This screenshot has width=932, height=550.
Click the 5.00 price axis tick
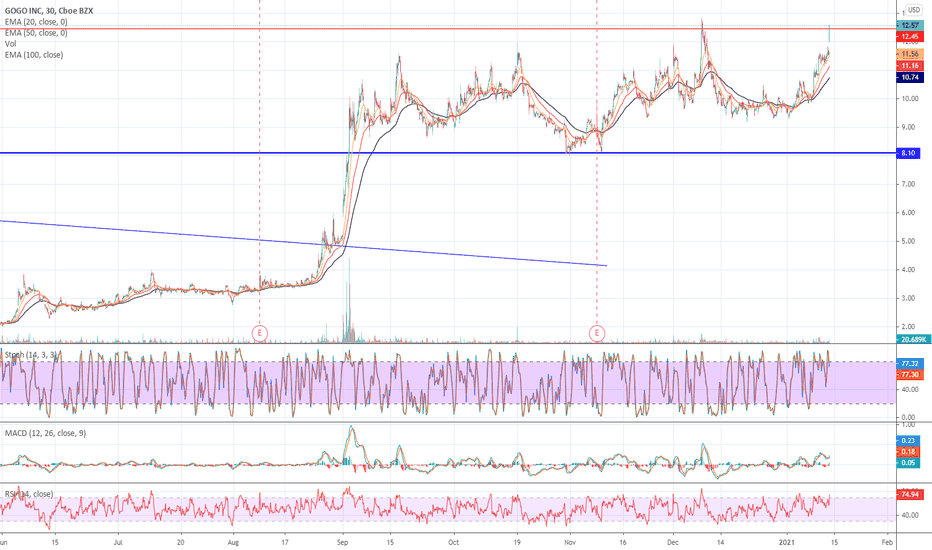[908, 241]
